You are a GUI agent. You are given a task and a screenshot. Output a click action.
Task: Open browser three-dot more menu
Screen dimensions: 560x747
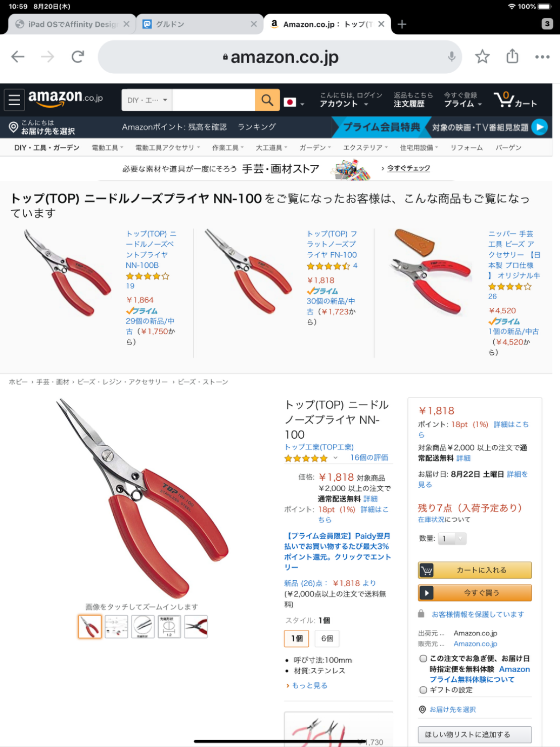[x=542, y=57]
